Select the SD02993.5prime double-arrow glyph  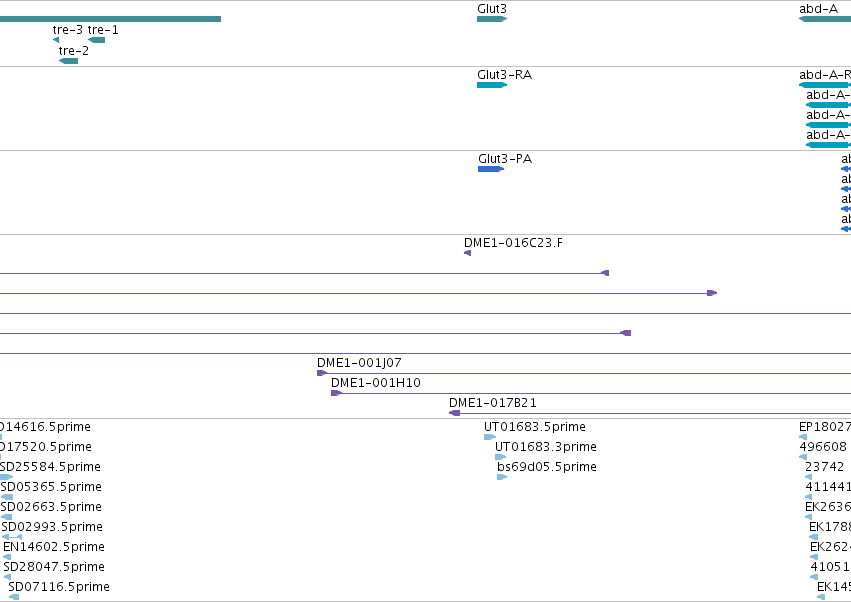click(12, 537)
